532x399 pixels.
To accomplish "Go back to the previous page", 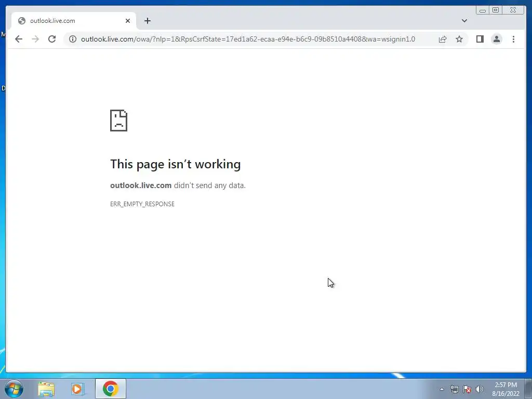I will (19, 39).
